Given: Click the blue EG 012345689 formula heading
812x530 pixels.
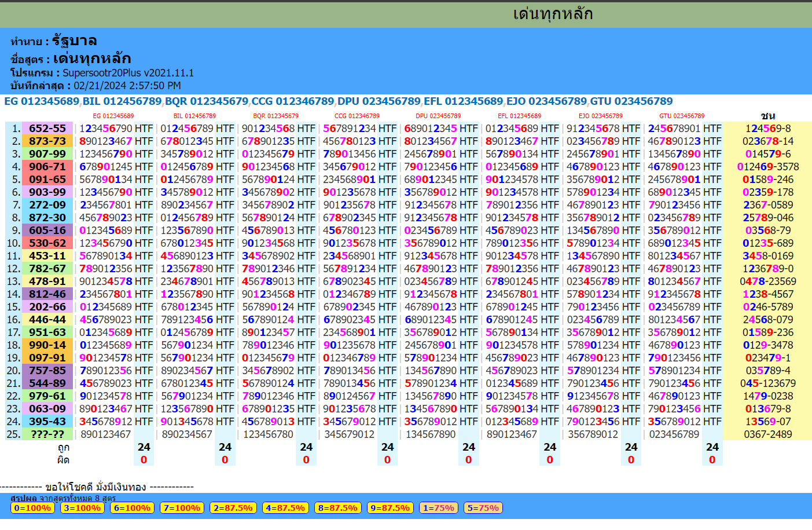Looking at the screenshot, I should tap(42, 101).
